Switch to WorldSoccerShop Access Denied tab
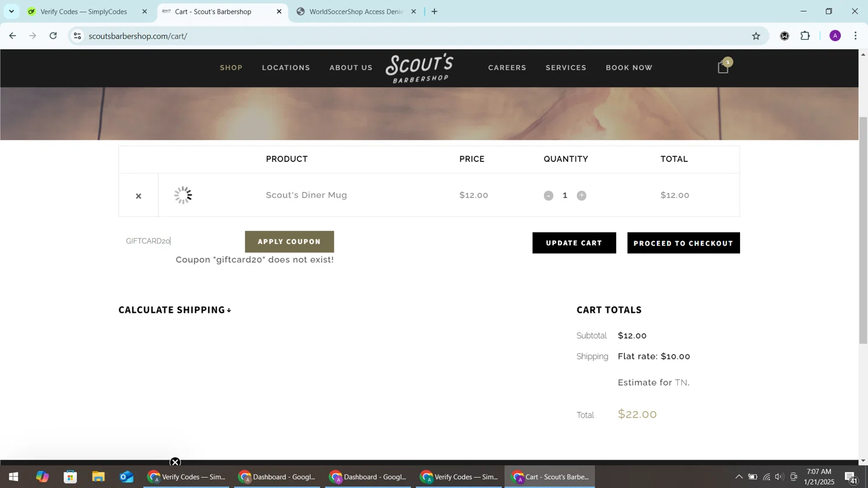 (356, 12)
